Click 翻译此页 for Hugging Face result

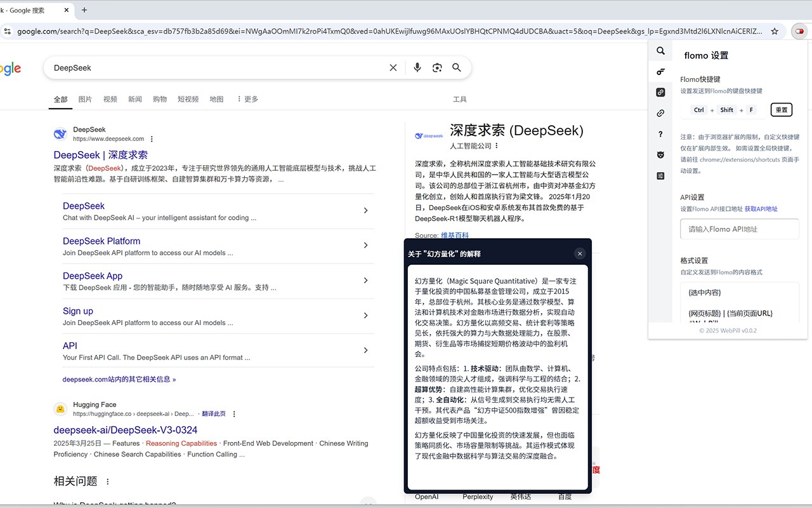click(214, 414)
